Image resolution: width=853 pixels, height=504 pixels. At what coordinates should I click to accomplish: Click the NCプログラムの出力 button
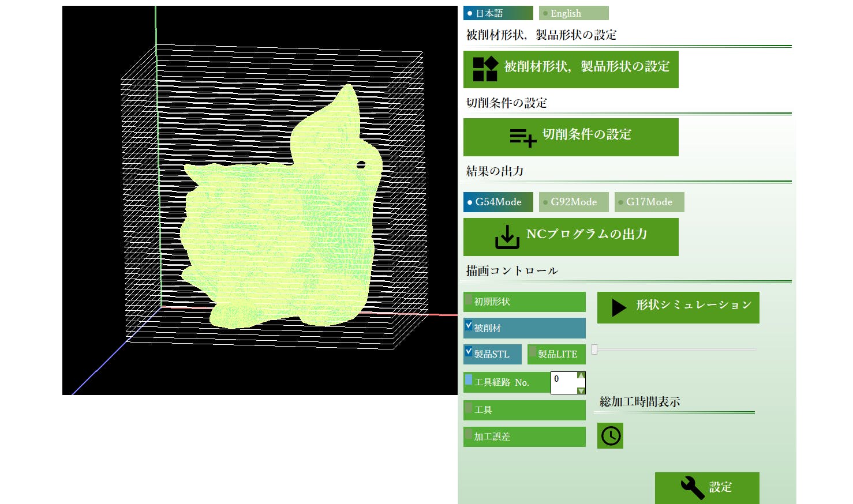(x=571, y=237)
